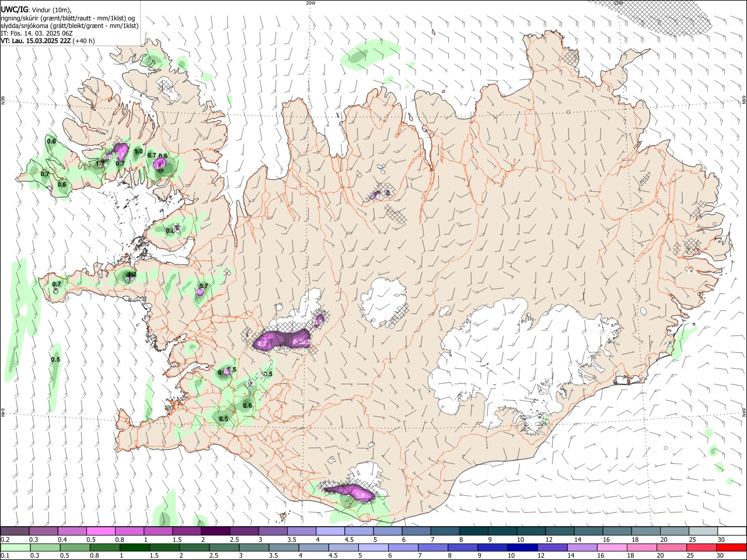Click the 'rigning/skúrir' legend description line

point(68,18)
